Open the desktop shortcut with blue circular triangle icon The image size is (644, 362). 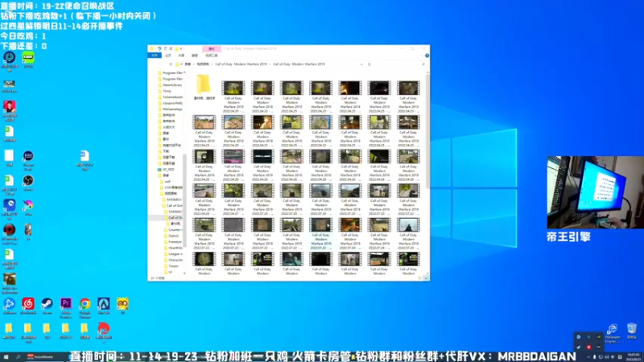tap(10, 306)
